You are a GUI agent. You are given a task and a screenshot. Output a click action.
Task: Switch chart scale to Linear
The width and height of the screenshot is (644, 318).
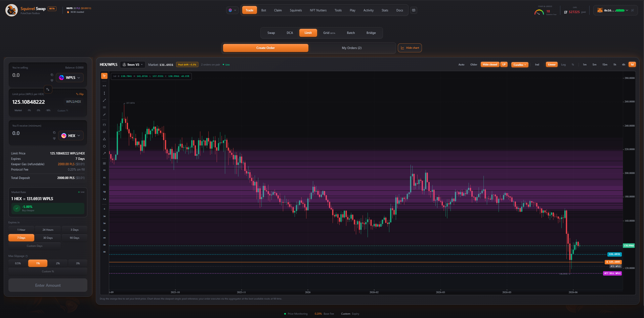(552, 64)
